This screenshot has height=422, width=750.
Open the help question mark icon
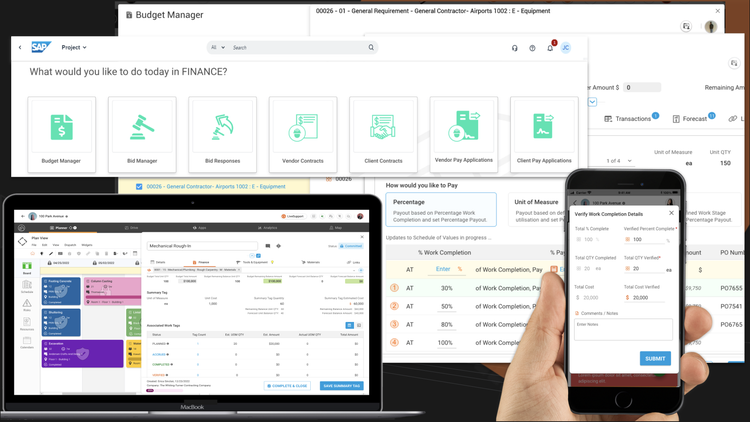[532, 48]
